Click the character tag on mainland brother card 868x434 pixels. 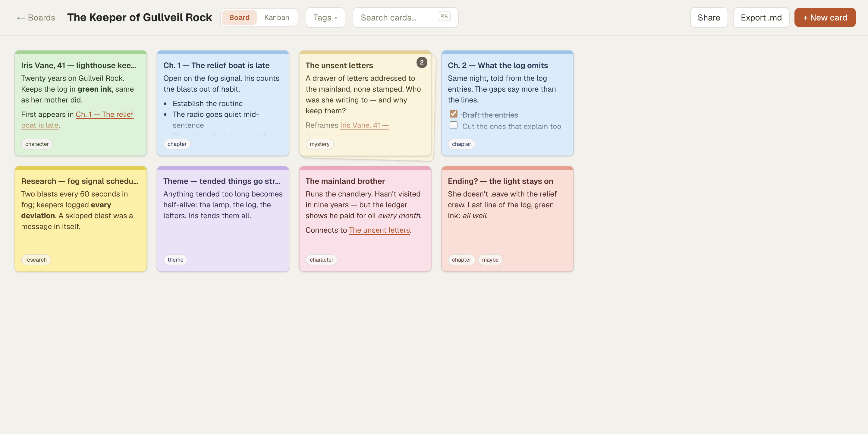coord(322,260)
